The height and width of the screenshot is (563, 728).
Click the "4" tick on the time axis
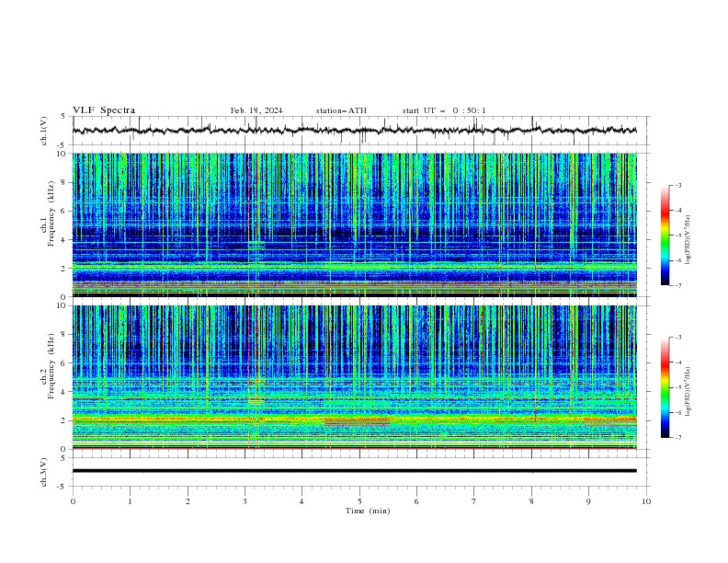point(301,501)
